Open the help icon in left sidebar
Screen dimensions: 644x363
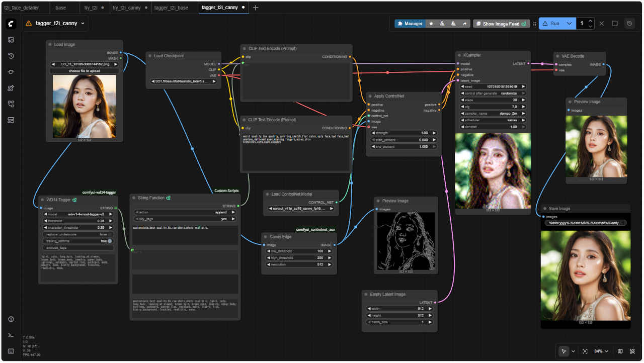coord(11,319)
